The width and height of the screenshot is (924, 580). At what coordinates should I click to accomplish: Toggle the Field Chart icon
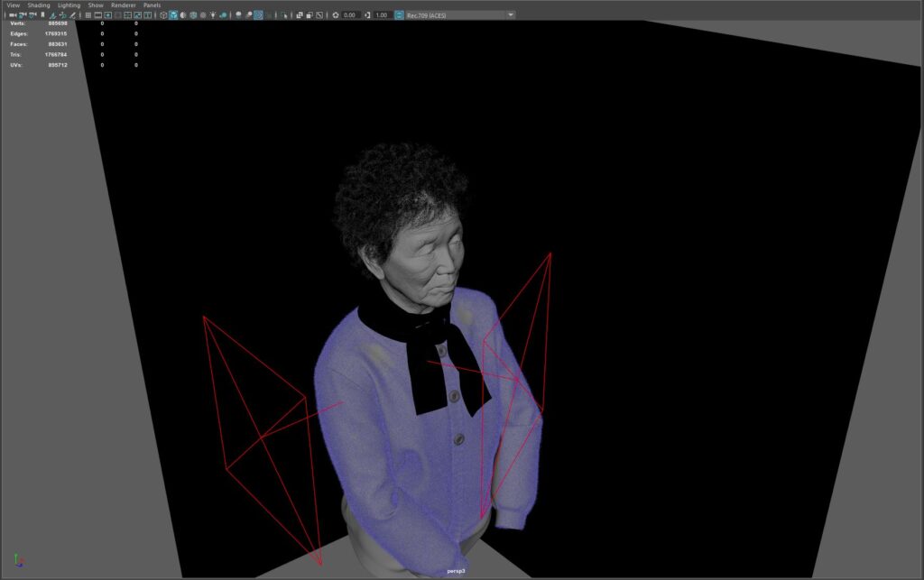[x=127, y=14]
